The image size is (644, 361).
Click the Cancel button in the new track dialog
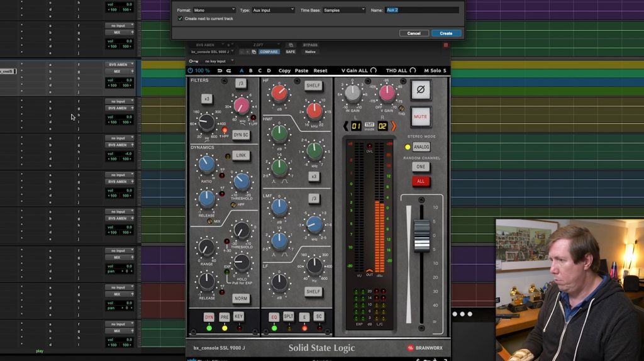pos(414,33)
